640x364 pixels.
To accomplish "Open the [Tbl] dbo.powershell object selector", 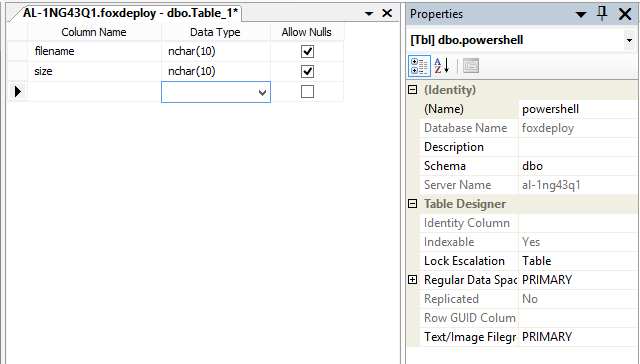I will pos(629,40).
